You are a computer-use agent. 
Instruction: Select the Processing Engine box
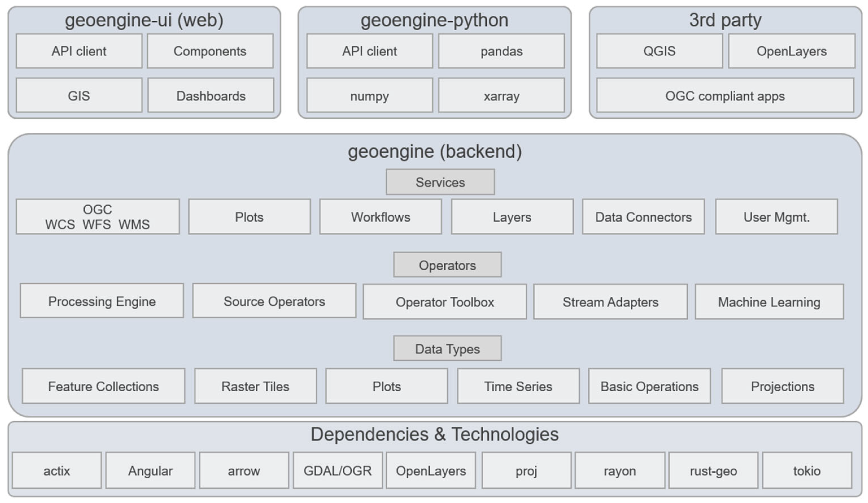tap(102, 301)
